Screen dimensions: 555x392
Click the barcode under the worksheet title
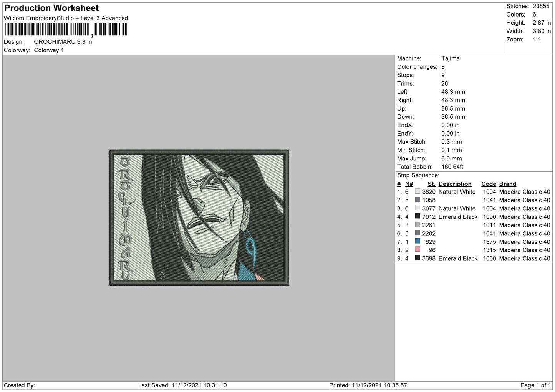coord(66,30)
